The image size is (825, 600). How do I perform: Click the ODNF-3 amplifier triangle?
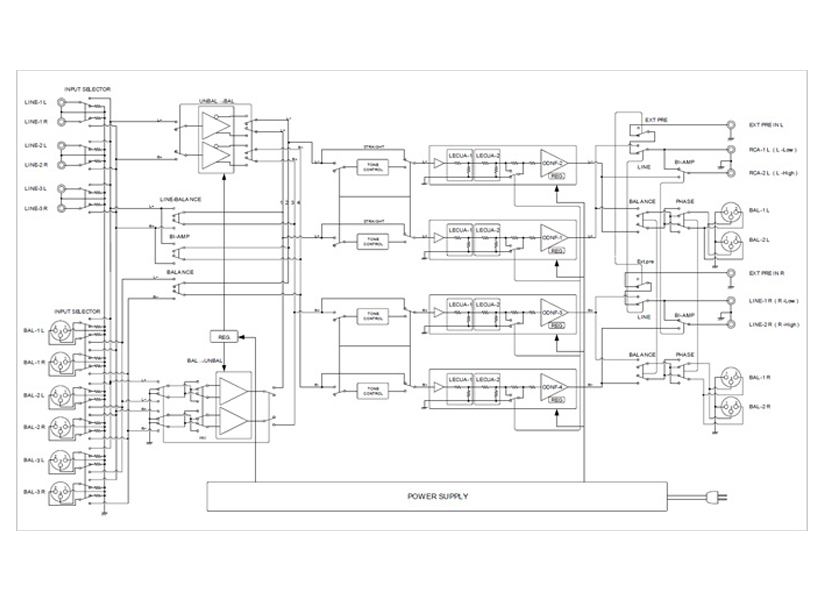click(554, 313)
